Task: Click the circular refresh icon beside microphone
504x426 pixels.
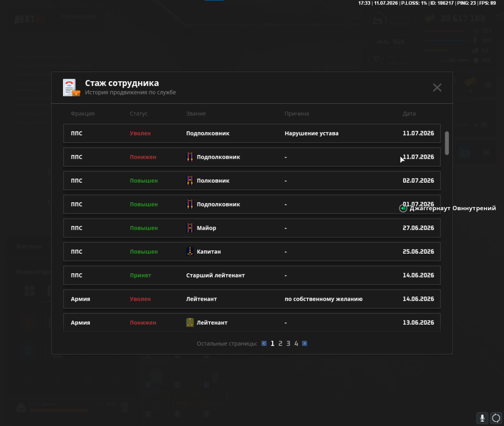Action: point(496,418)
